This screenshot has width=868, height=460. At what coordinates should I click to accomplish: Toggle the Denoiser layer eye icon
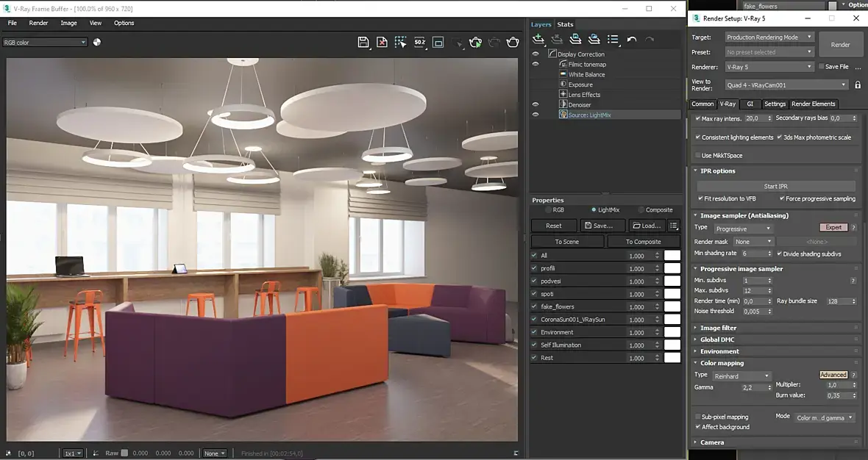pos(536,104)
